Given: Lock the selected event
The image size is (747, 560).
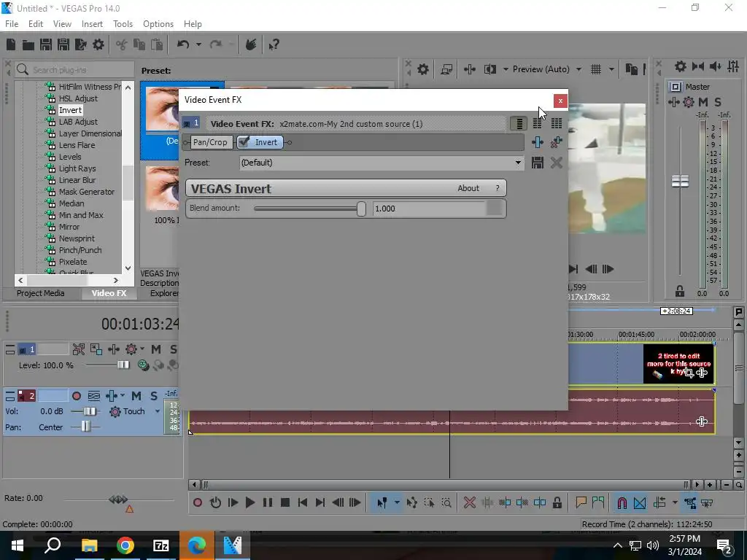Looking at the screenshot, I should coord(557,502).
